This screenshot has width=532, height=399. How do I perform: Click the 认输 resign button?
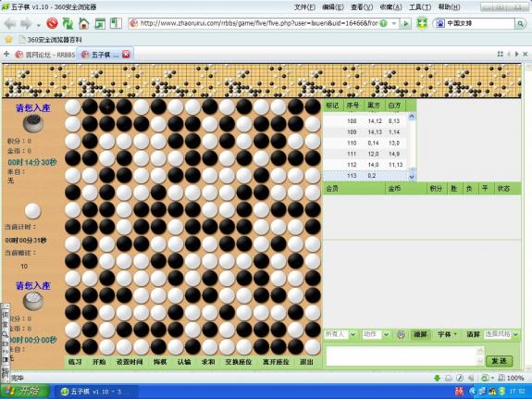tap(184, 362)
